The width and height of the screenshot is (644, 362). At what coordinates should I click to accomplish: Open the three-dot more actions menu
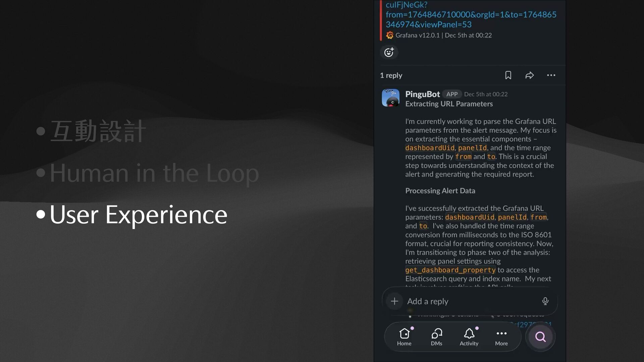click(x=551, y=75)
